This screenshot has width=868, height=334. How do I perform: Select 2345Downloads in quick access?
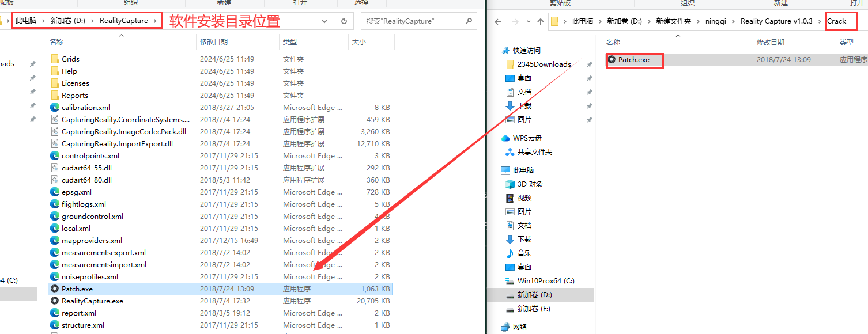(x=544, y=64)
